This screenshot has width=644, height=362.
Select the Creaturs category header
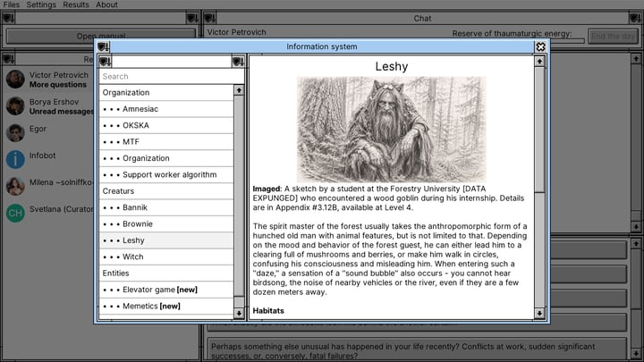(166, 191)
